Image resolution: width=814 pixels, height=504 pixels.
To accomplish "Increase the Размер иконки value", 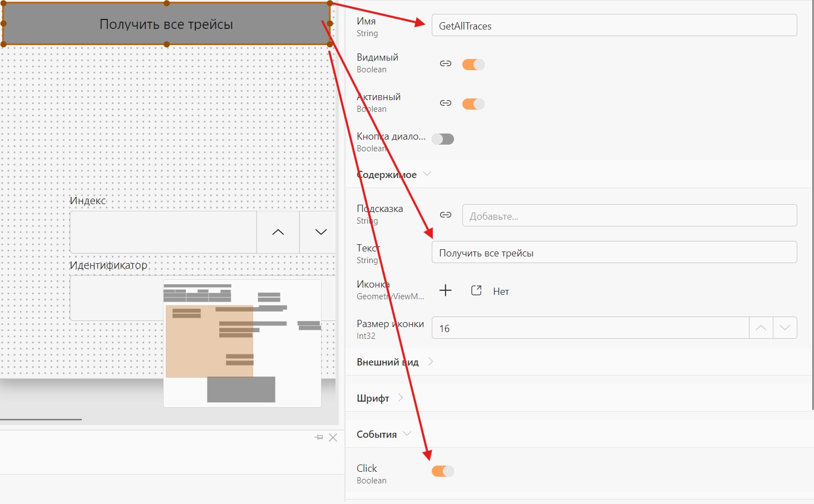I will 761,328.
